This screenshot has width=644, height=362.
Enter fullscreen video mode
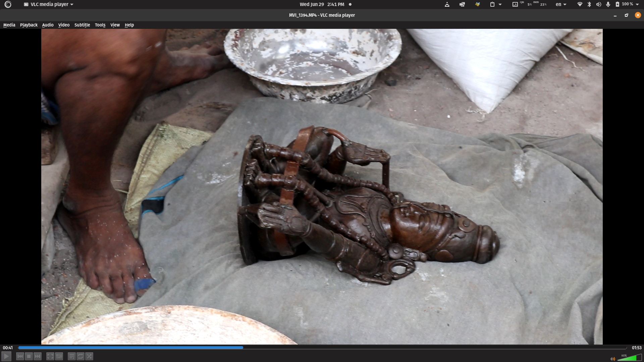tap(50, 356)
